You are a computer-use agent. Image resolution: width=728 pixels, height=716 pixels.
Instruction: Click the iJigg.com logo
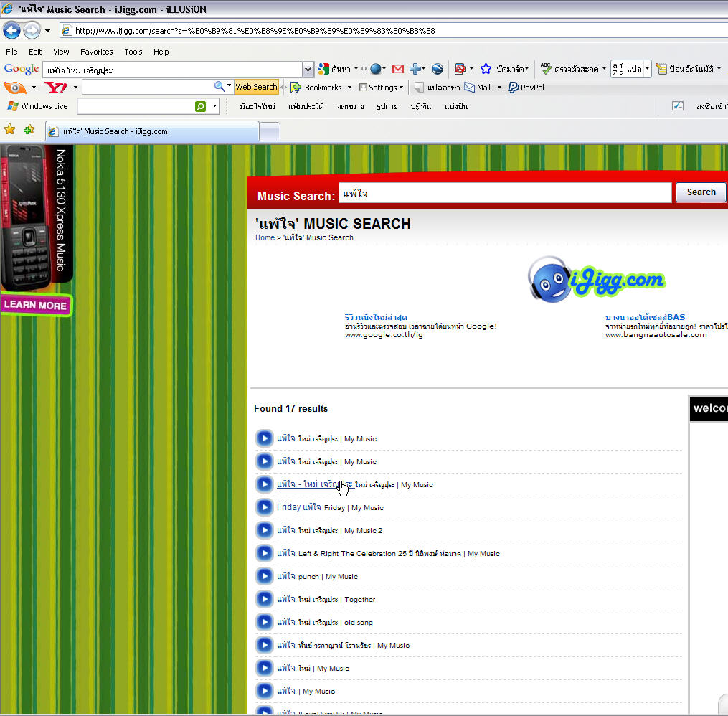click(597, 280)
